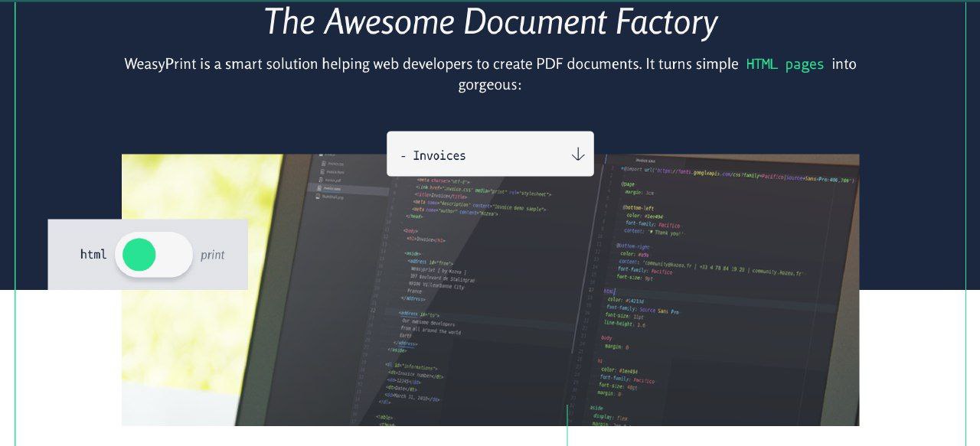
Task: Follow the HTML pages link
Action: point(785,64)
